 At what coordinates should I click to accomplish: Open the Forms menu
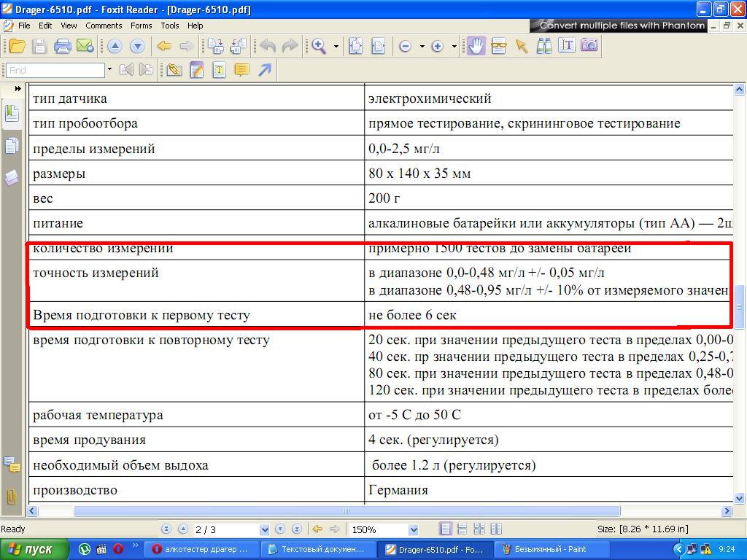click(x=141, y=26)
